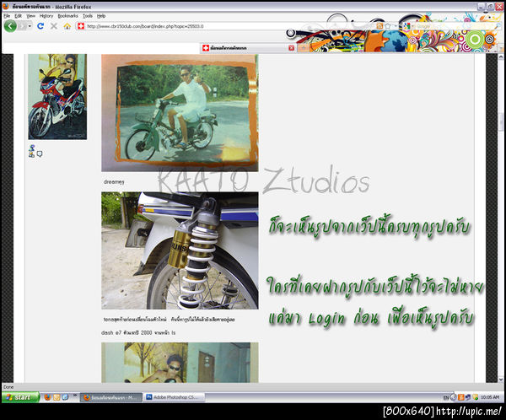Open the Windows start menu
The width and height of the screenshot is (506, 420).
(20, 397)
